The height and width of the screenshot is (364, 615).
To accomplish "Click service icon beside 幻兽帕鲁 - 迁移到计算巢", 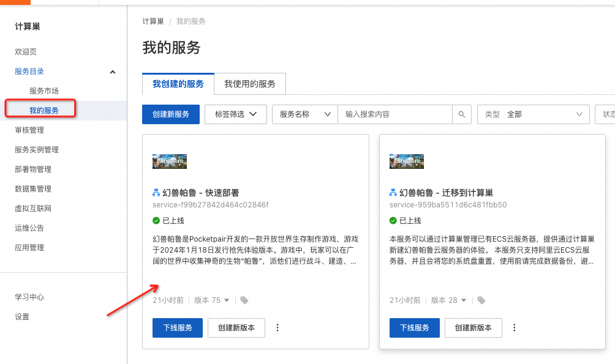I will [393, 193].
